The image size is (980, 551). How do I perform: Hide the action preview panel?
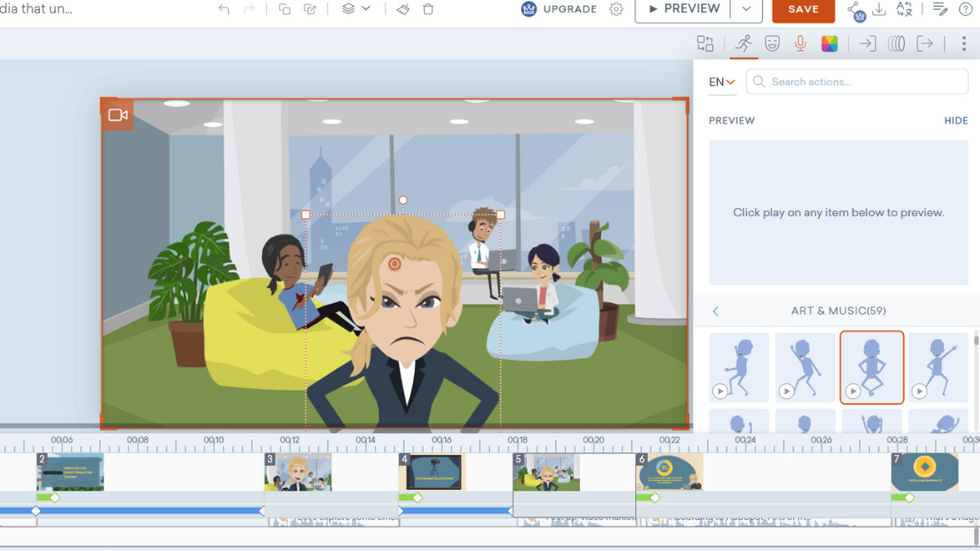point(955,120)
